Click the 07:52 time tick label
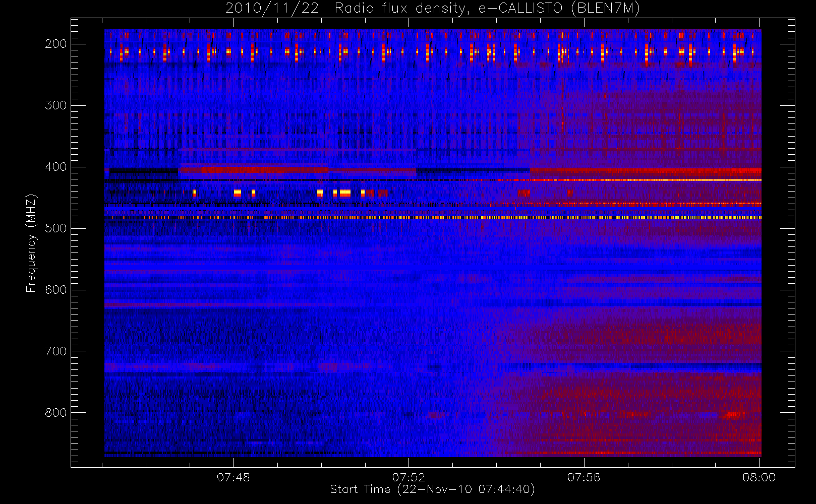Viewport: 816px width, 504px height. pyautogui.click(x=409, y=477)
